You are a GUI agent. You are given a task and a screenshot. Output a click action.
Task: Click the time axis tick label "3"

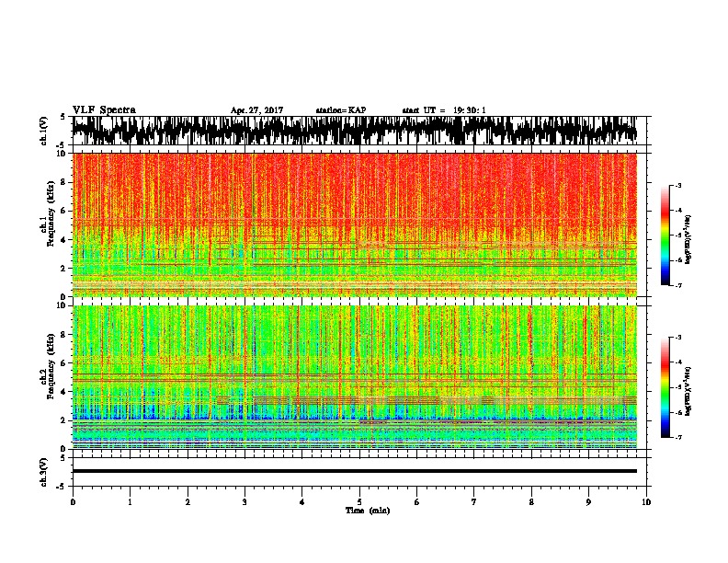245,502
